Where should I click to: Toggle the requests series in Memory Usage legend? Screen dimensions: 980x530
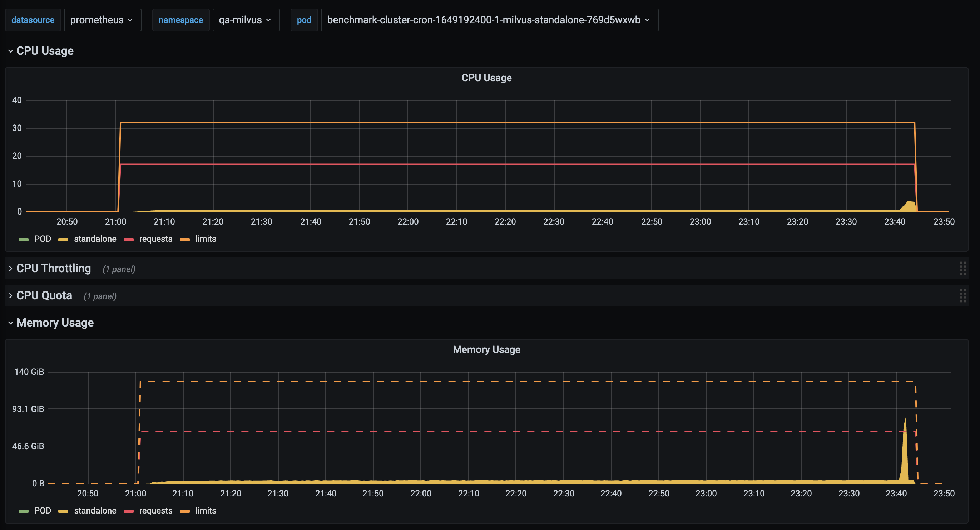[x=155, y=511]
